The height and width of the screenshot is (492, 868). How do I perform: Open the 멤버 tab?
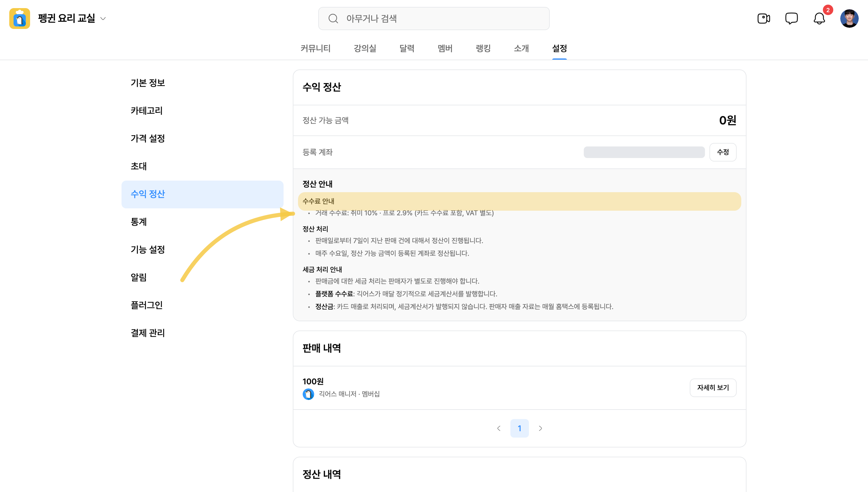(445, 48)
